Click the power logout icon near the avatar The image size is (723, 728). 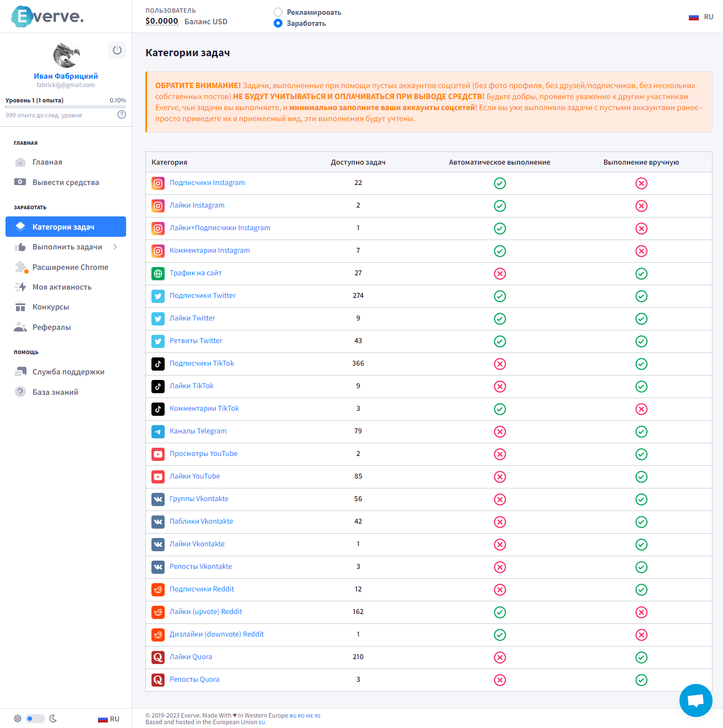(117, 50)
